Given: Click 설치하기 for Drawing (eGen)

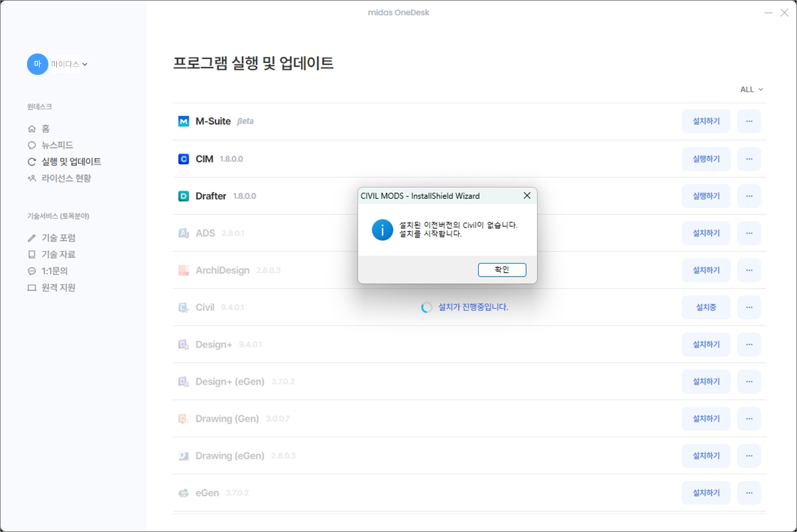Looking at the screenshot, I should [706, 456].
